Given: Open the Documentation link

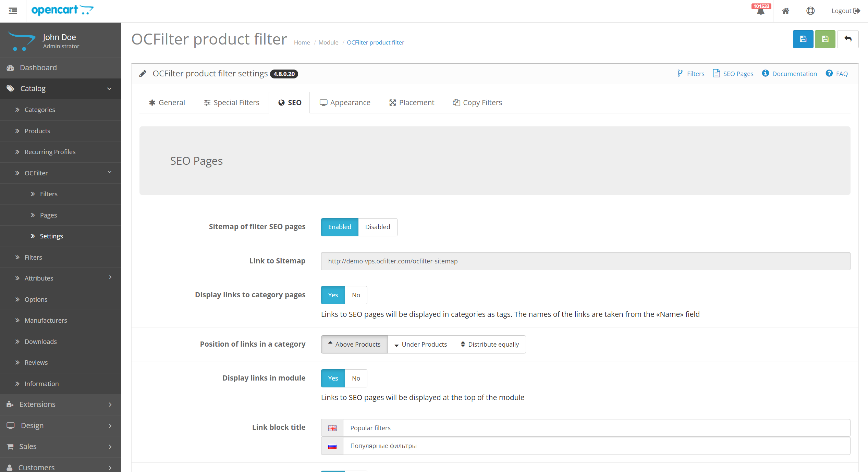Looking at the screenshot, I should click(789, 74).
